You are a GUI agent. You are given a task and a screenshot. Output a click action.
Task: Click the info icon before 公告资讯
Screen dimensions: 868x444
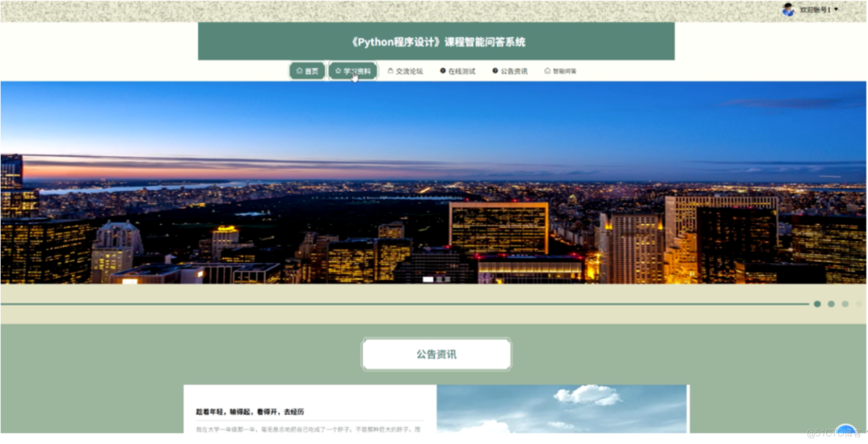coord(495,70)
